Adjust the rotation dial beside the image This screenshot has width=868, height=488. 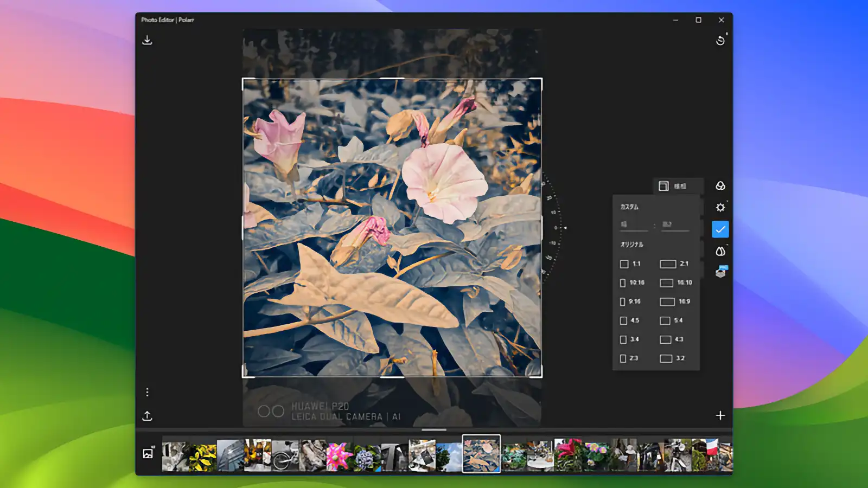click(x=554, y=229)
